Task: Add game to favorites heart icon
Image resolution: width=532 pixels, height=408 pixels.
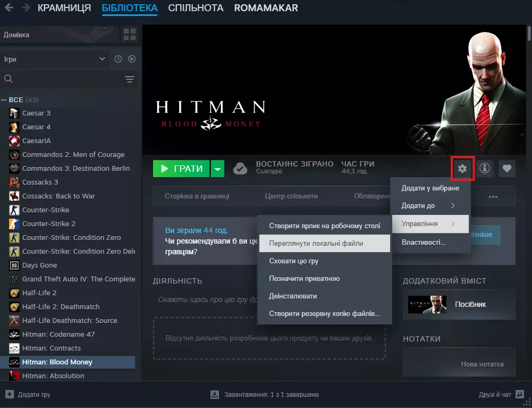Action: [x=507, y=168]
